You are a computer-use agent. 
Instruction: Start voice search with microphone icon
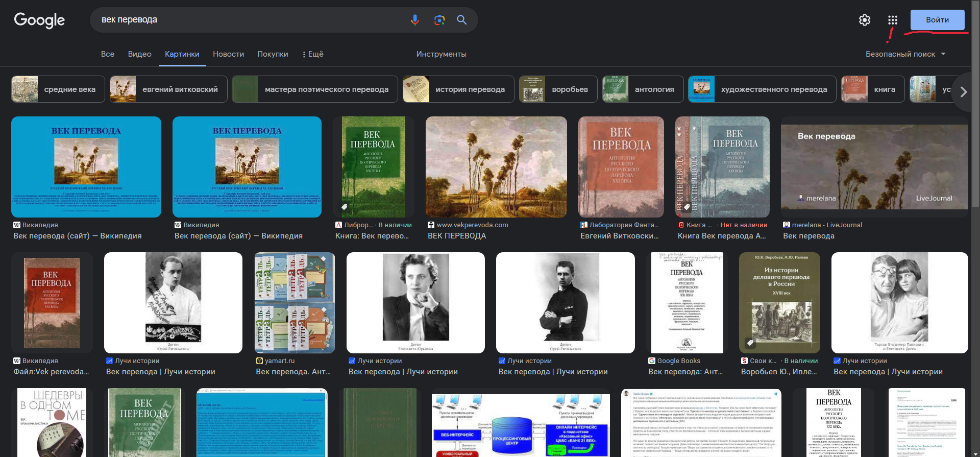pyautogui.click(x=415, y=20)
